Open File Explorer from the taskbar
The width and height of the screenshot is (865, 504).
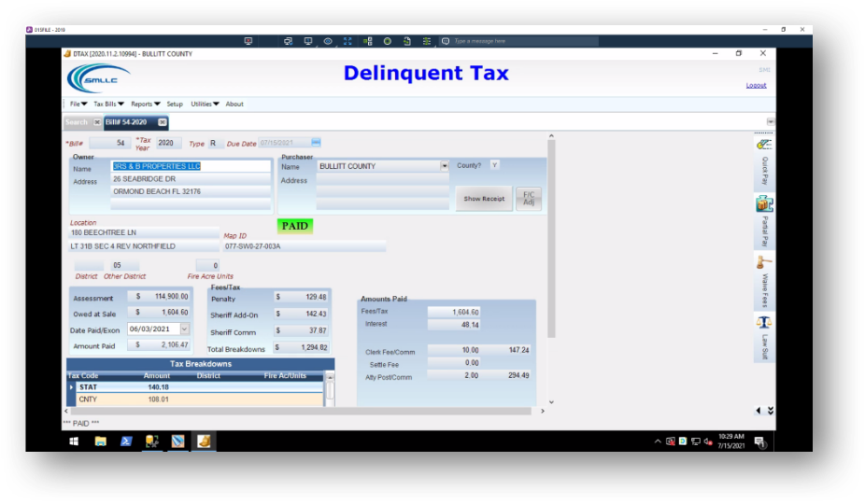click(x=100, y=441)
